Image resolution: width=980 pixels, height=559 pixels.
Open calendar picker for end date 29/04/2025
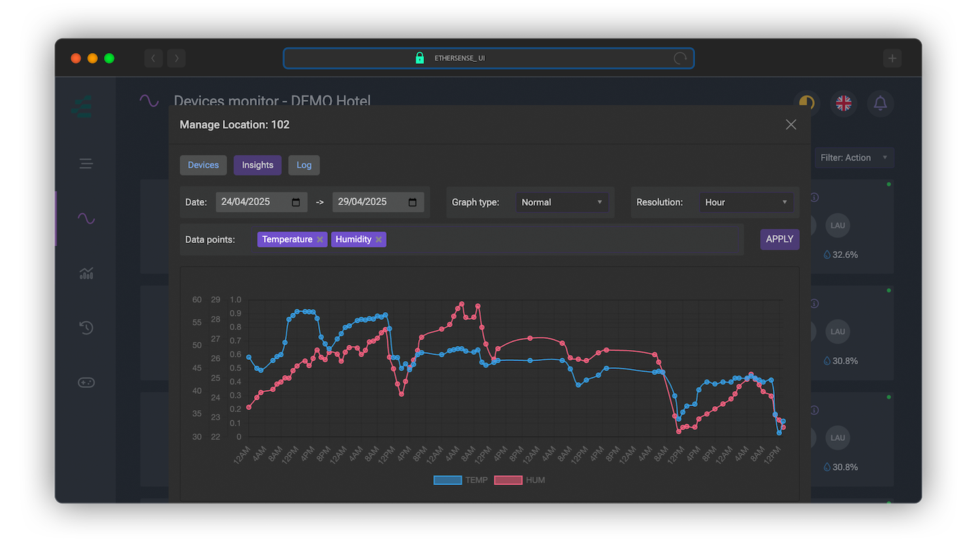tap(412, 202)
